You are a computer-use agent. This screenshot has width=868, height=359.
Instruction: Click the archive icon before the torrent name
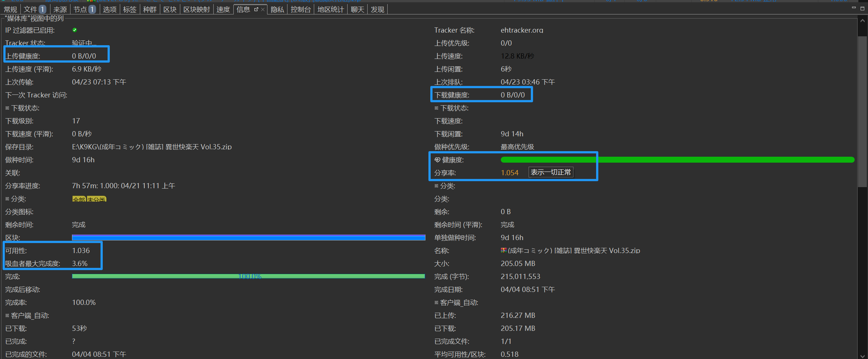tap(503, 250)
